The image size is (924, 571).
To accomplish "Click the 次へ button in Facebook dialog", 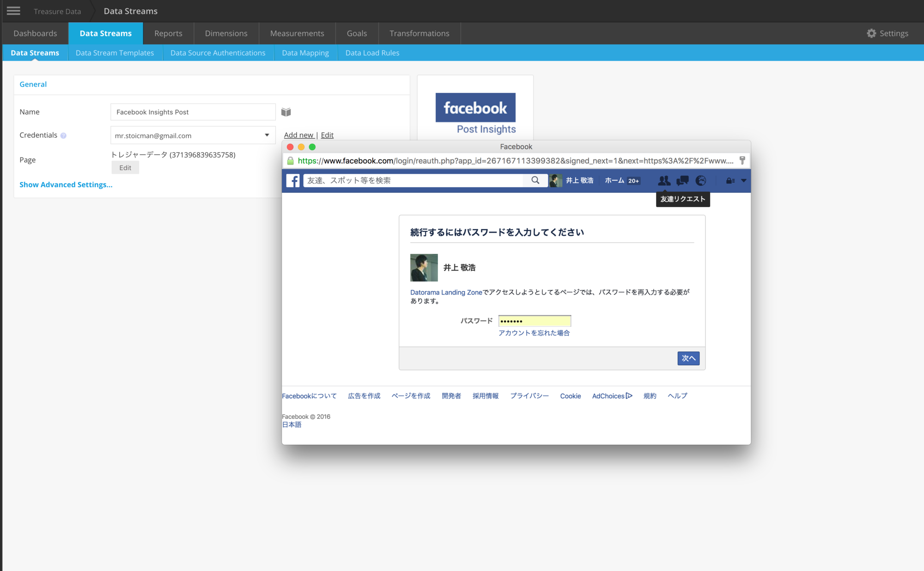I will click(x=688, y=358).
